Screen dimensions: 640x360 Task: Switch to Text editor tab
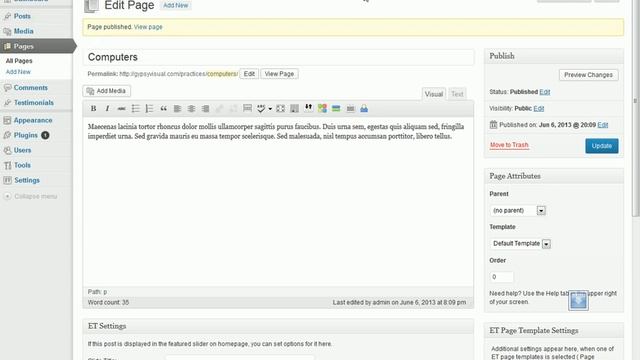(x=457, y=94)
